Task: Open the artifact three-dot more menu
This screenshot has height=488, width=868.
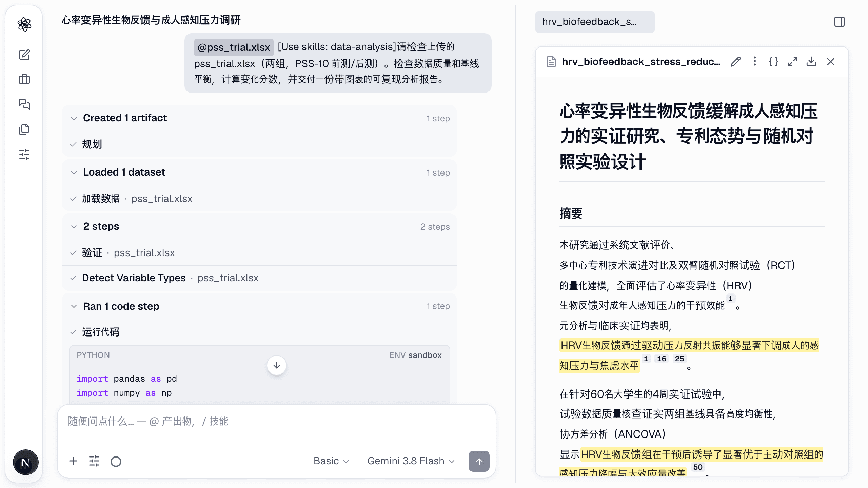Action: (x=754, y=61)
